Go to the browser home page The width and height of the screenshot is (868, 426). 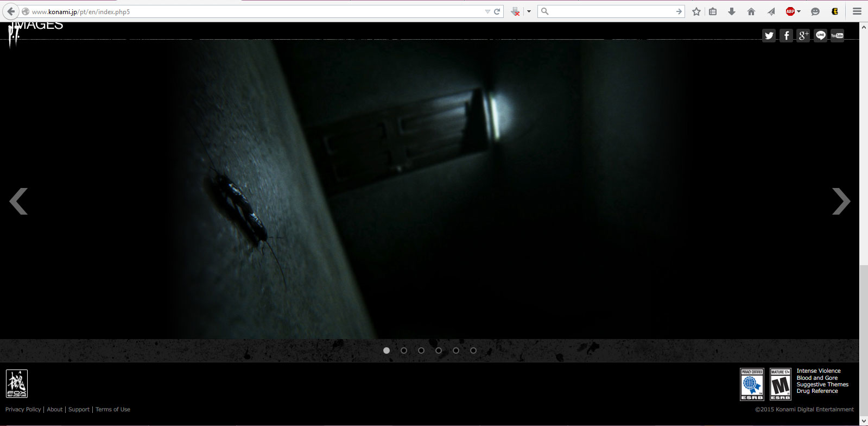pos(751,11)
